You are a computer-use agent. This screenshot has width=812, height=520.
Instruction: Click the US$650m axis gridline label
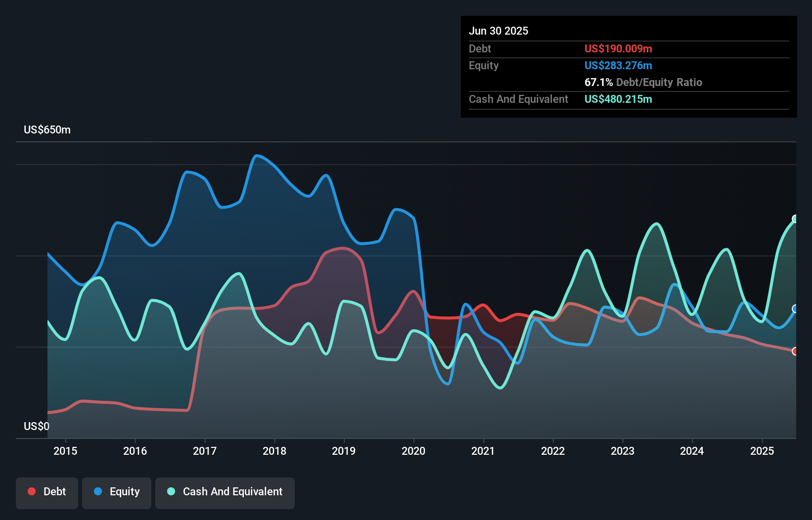[47, 130]
